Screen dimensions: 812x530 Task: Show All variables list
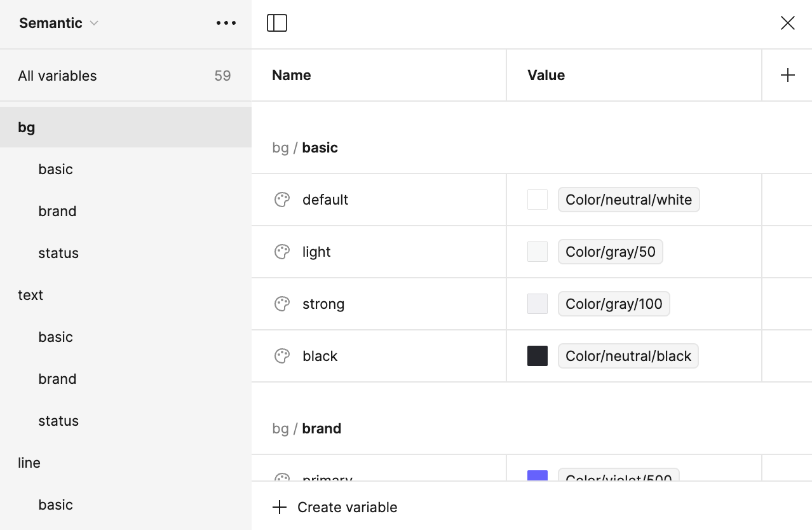coord(57,76)
